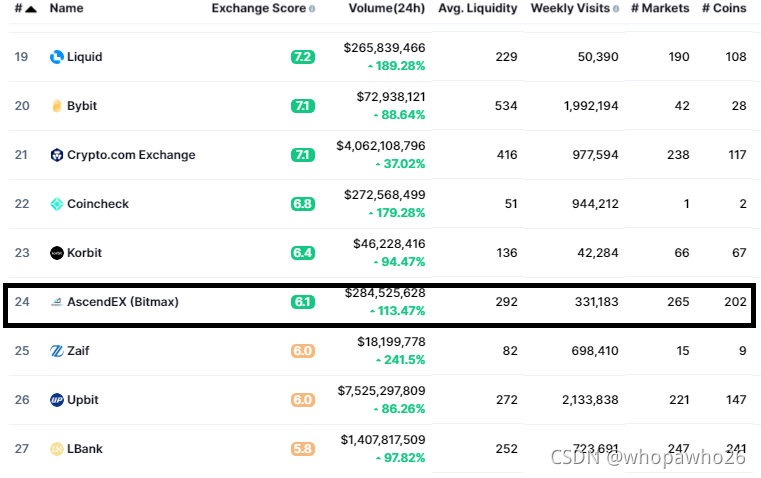The height and width of the screenshot is (478, 761).
Task: Click the LBank logo icon
Action: [x=57, y=449]
